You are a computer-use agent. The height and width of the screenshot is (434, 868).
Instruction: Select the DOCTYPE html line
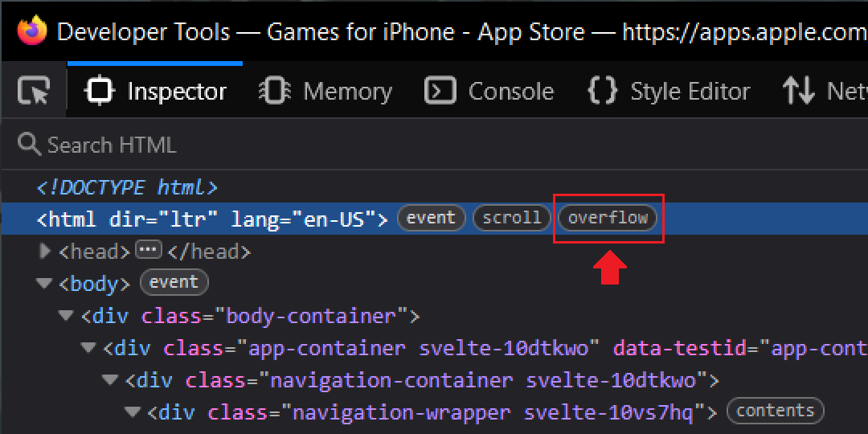click(127, 187)
